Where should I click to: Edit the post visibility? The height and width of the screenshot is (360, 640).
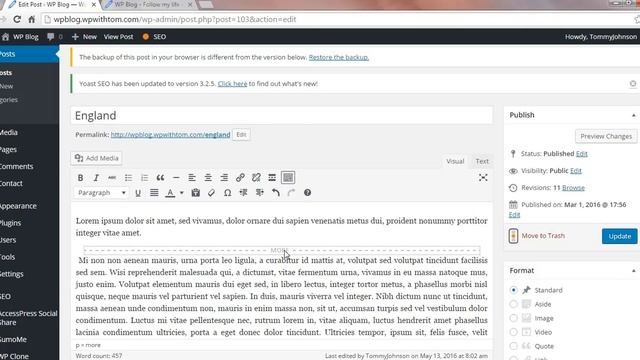tap(576, 171)
